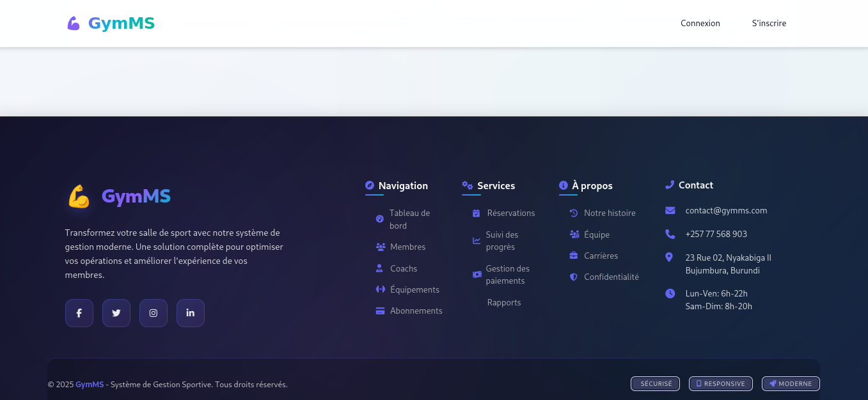Image resolution: width=868 pixels, height=400 pixels.
Task: Click the GymMS header logo
Action: click(111, 24)
